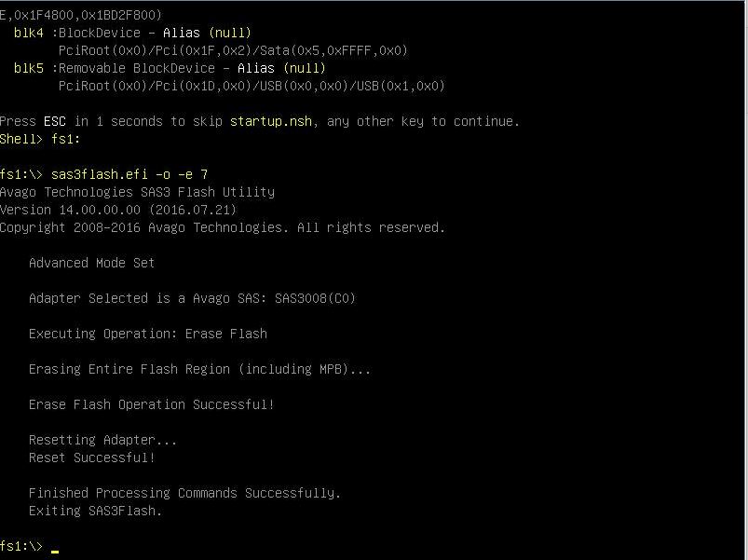Click the 'Advanced Mode Set' message
The image size is (748, 560).
click(91, 263)
